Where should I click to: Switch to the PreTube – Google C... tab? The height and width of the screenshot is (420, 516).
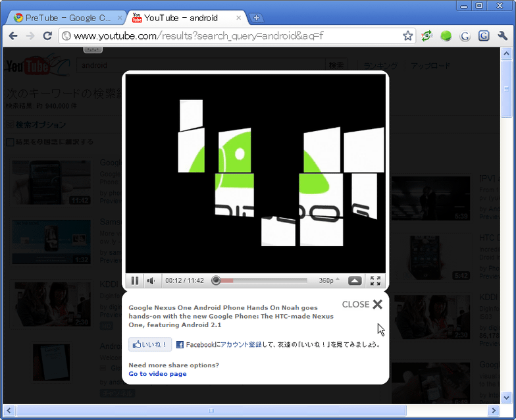coord(66,18)
